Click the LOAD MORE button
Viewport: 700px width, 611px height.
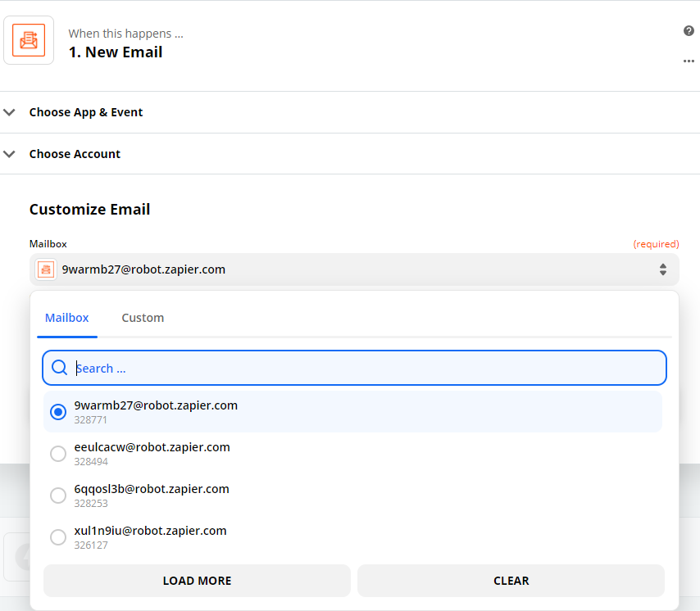point(197,581)
